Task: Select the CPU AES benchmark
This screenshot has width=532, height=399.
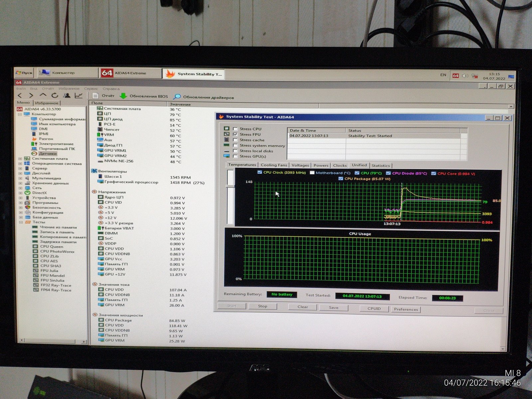Action: [x=45, y=261]
